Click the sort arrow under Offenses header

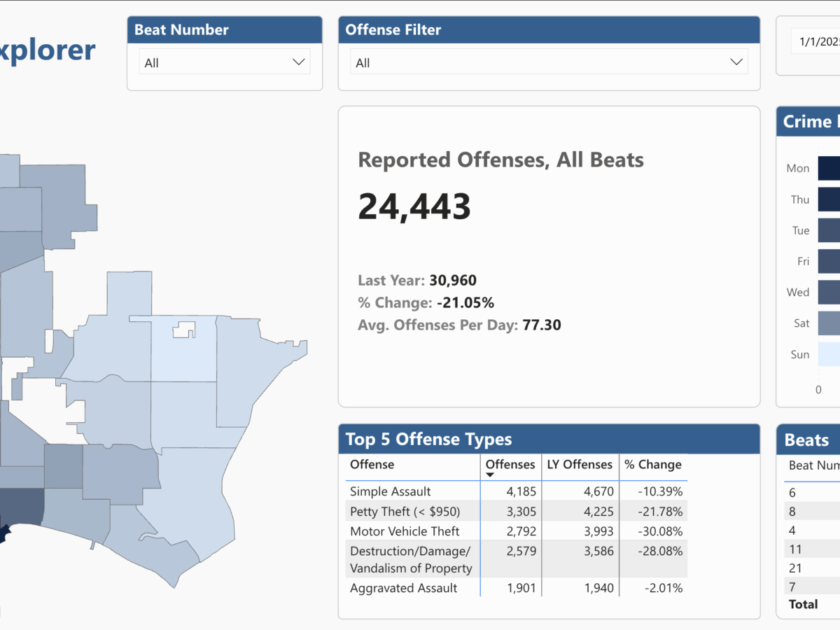[490, 475]
